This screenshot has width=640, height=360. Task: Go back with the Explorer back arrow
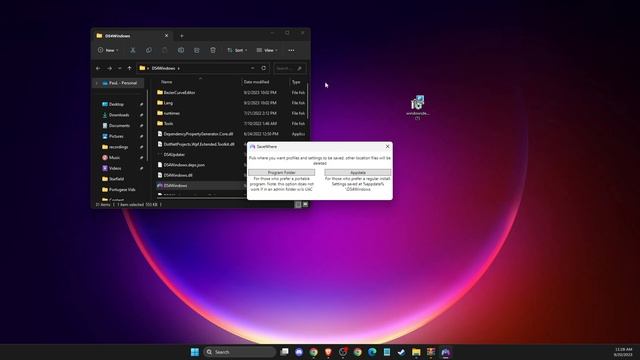coord(98,68)
